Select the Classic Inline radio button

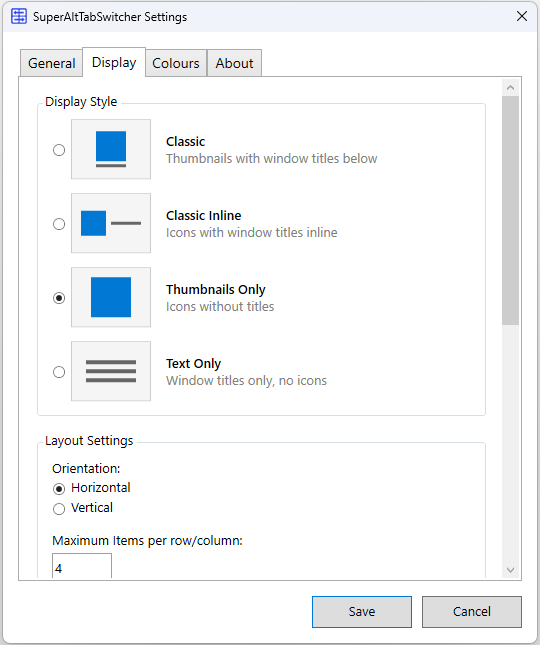pyautogui.click(x=59, y=224)
